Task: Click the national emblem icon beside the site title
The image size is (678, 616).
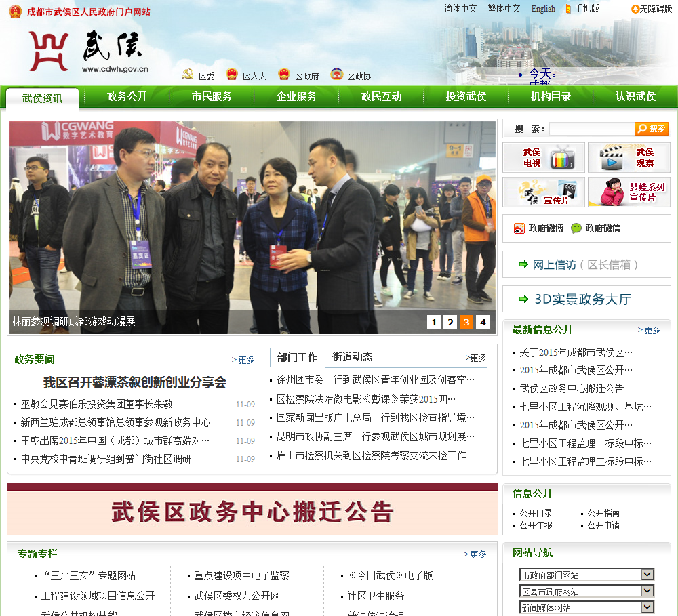Action: click(15, 12)
